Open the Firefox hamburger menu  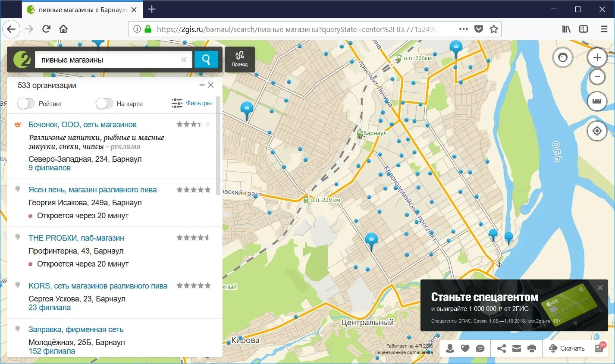(x=604, y=29)
